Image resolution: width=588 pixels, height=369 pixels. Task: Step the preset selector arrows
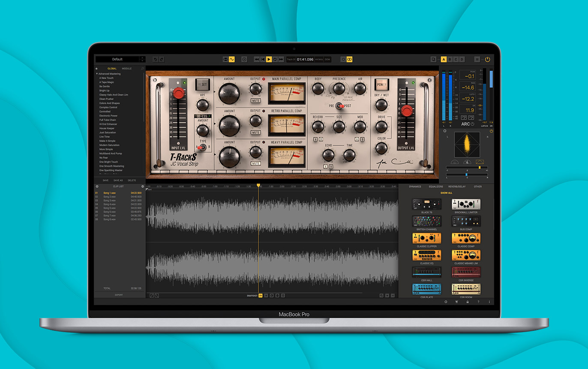coord(143,59)
